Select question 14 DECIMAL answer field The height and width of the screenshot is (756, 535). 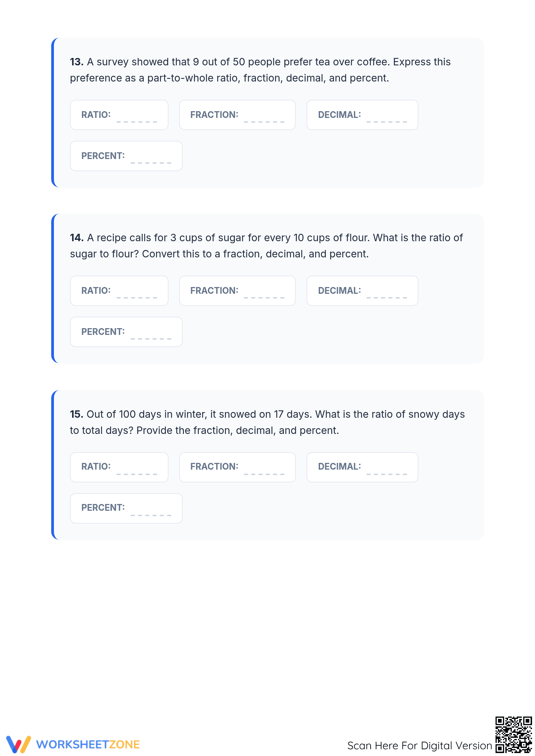coord(363,291)
